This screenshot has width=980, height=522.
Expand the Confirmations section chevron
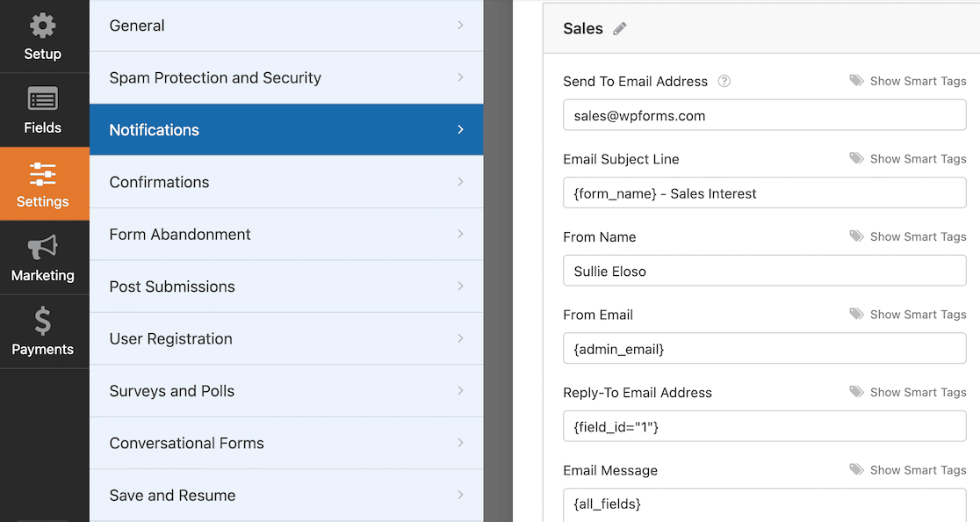point(460,182)
